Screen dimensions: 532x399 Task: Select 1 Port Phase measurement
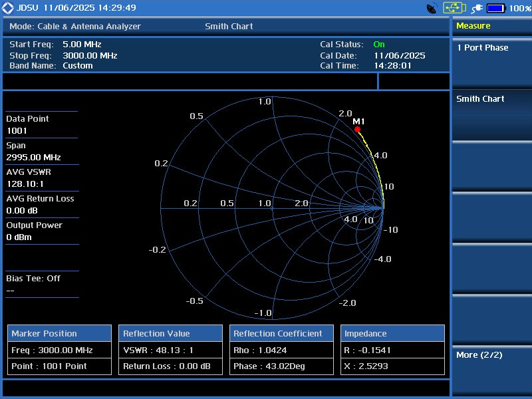pyautogui.click(x=492, y=63)
